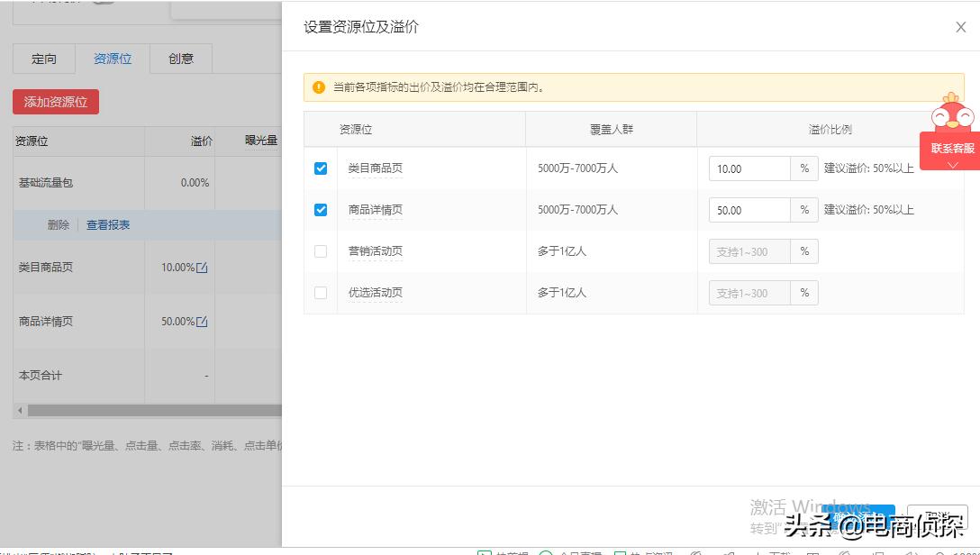Enable the 优选活动页 resource checkbox
This screenshot has width=980, height=555.
tap(321, 293)
